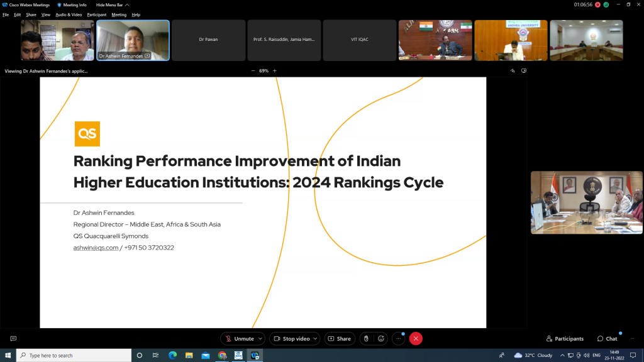Open the Windows Start menu
The height and width of the screenshot is (362, 644).
[x=8, y=356]
